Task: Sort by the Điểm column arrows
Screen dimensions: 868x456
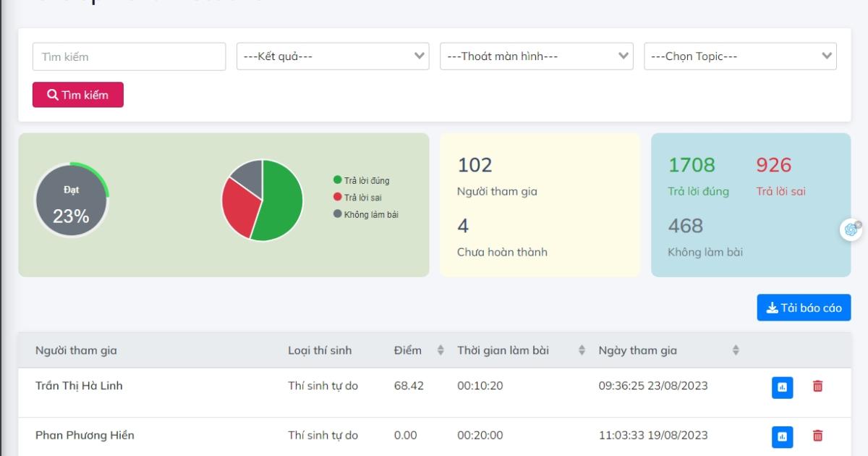Action: [438, 350]
